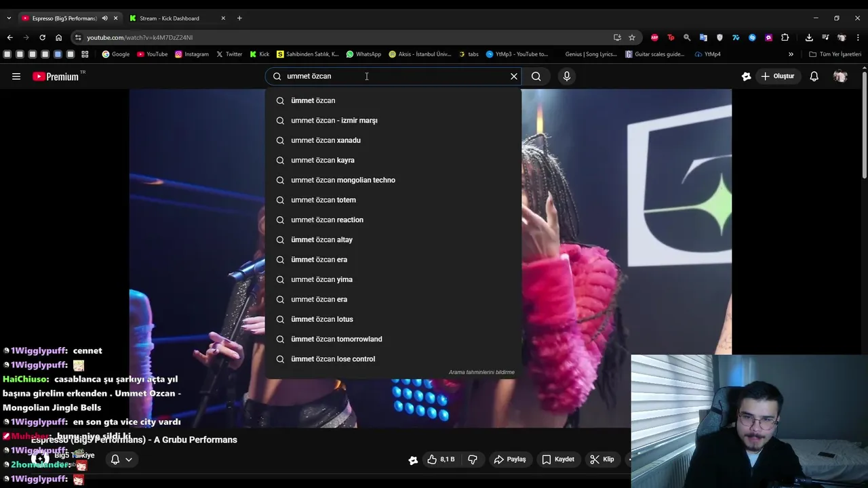Open browser Downloads
Viewport: 868px width, 488px height.
(809, 37)
